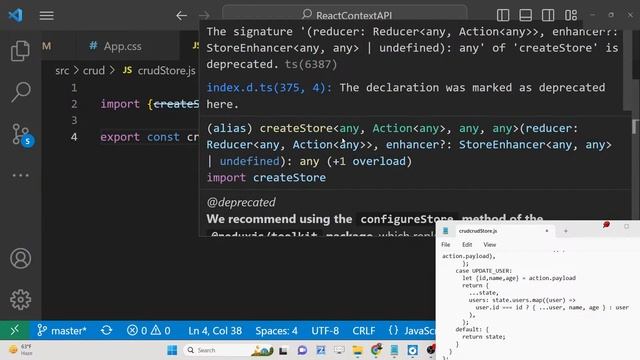Click 'case UPDATE_USER:' text in Notepad
The image size is (640, 360).
(x=484, y=271)
